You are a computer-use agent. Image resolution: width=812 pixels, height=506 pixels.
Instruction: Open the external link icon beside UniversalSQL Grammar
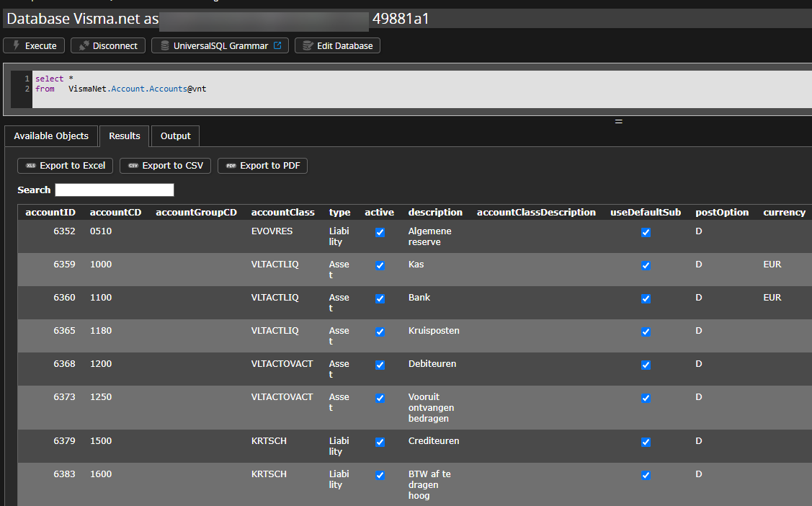tap(277, 45)
